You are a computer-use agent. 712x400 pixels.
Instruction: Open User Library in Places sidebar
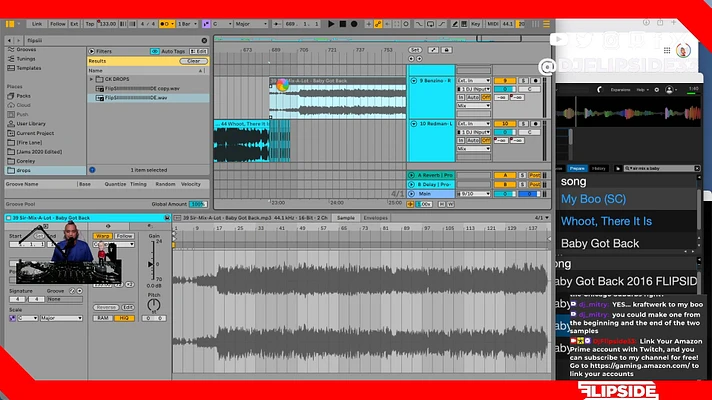point(30,123)
